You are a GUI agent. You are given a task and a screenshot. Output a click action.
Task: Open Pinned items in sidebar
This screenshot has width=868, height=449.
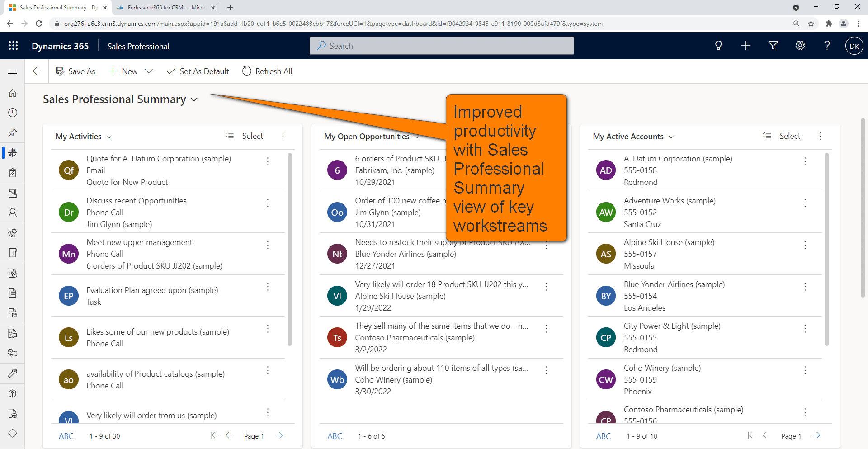[13, 132]
